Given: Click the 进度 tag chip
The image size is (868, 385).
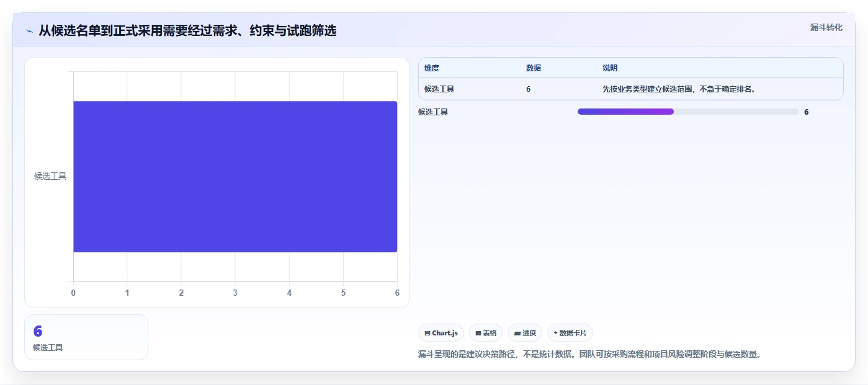Looking at the screenshot, I should (525, 333).
